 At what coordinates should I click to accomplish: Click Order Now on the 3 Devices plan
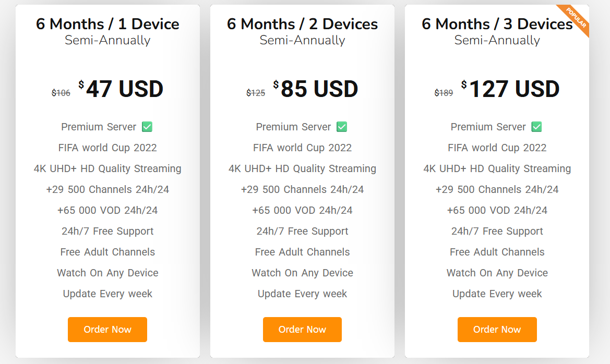(497, 330)
